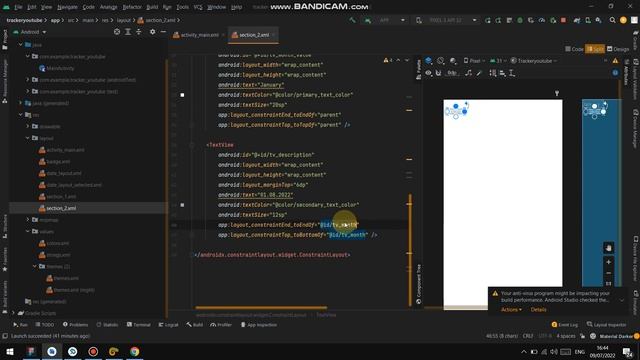Click Select Opened File target icon
640x360 pixels.
point(117,32)
